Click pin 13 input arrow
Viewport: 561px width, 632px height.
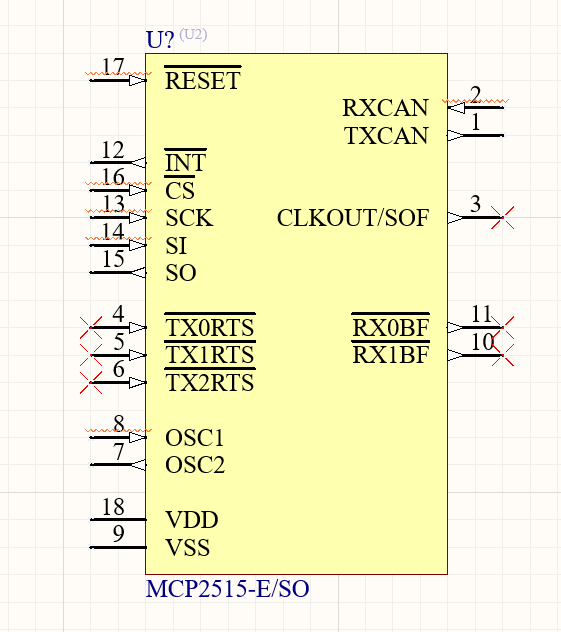click(137, 218)
